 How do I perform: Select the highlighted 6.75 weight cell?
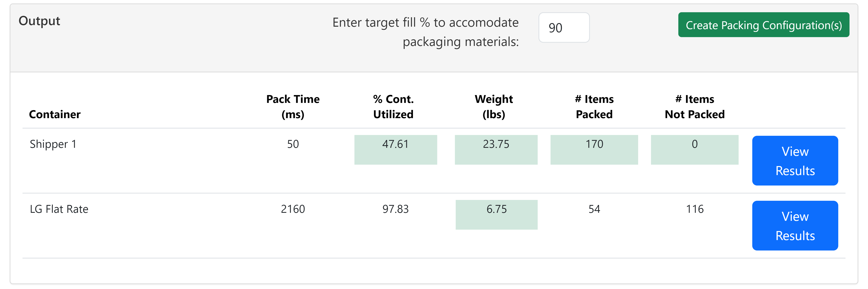point(496,215)
